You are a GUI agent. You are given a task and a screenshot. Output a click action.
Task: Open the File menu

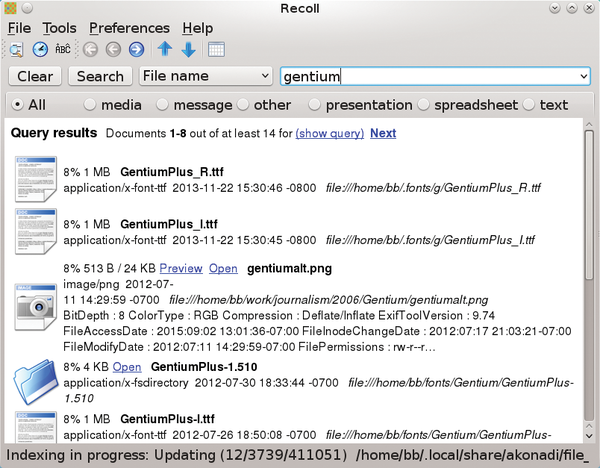[19, 28]
